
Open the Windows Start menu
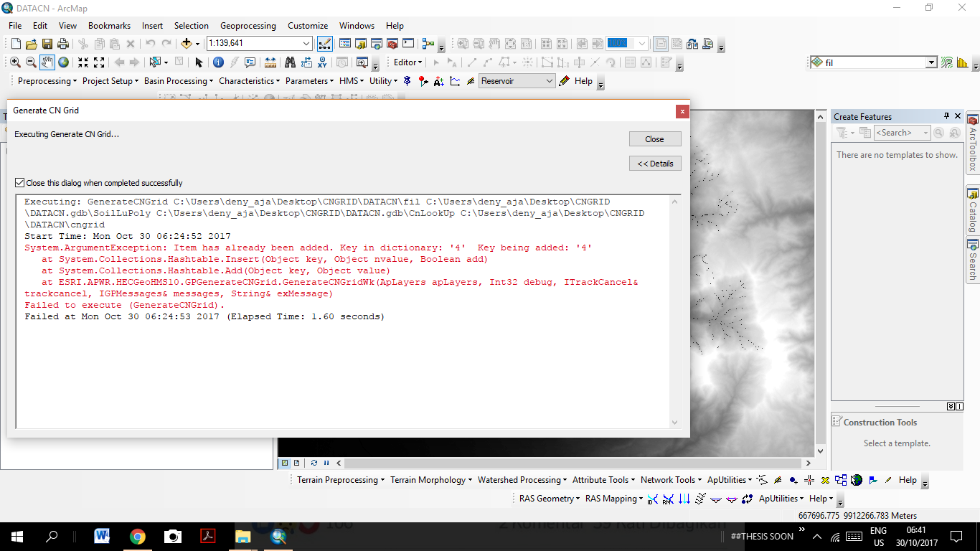coord(17,536)
